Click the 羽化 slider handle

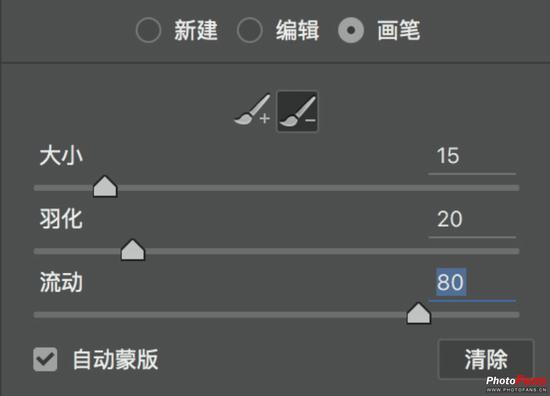133,250
